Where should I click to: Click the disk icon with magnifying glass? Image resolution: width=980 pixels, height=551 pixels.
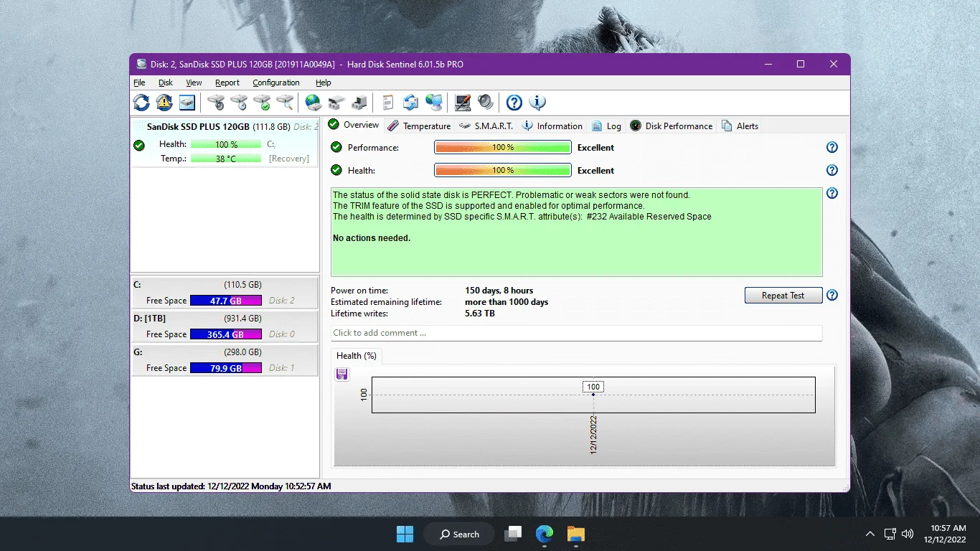[285, 103]
